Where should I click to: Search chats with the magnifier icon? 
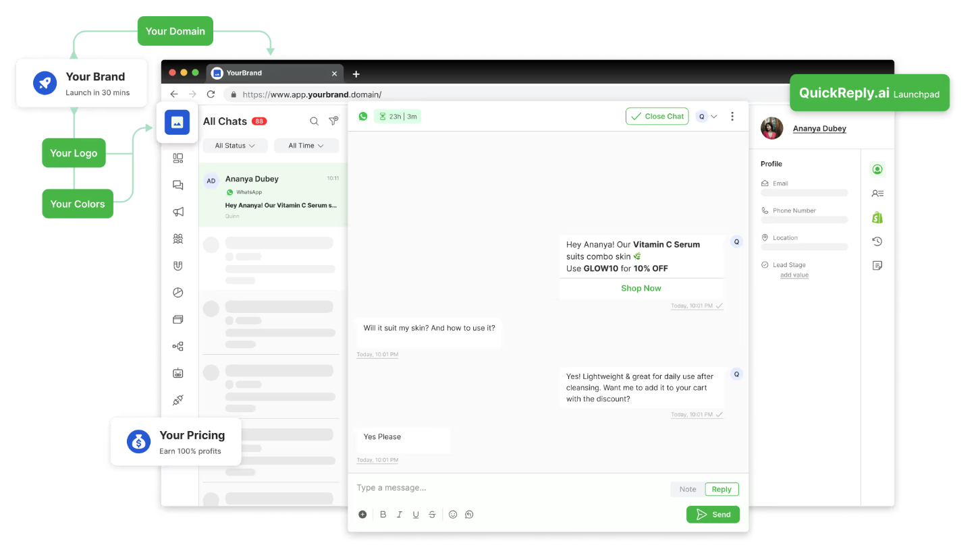315,121
